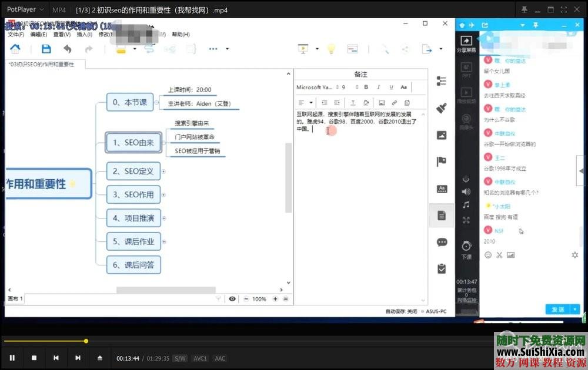The image size is (588, 370).
Task: Toggle bold formatting in the notes toolbar
Action: (366, 87)
